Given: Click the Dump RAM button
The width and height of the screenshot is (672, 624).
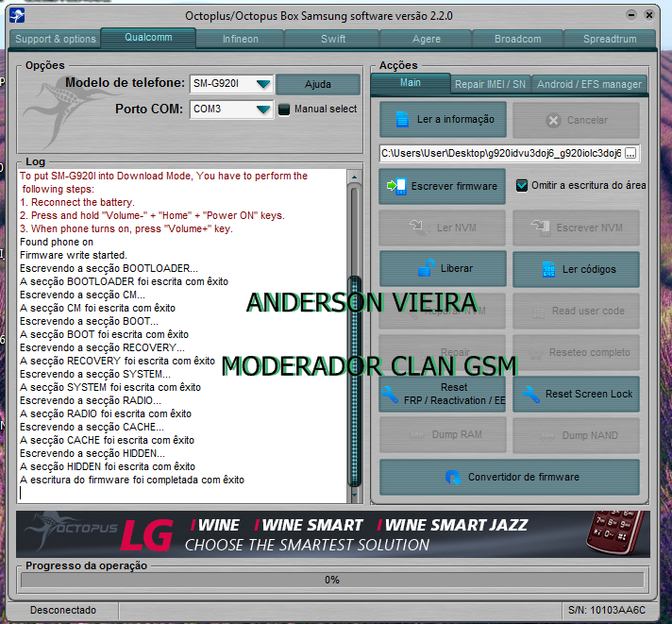Looking at the screenshot, I should tap(443, 435).
